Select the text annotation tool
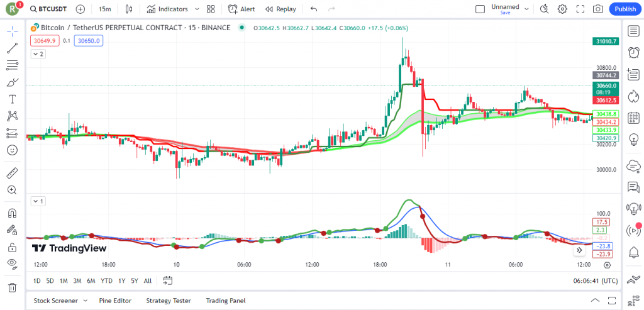 [x=13, y=99]
